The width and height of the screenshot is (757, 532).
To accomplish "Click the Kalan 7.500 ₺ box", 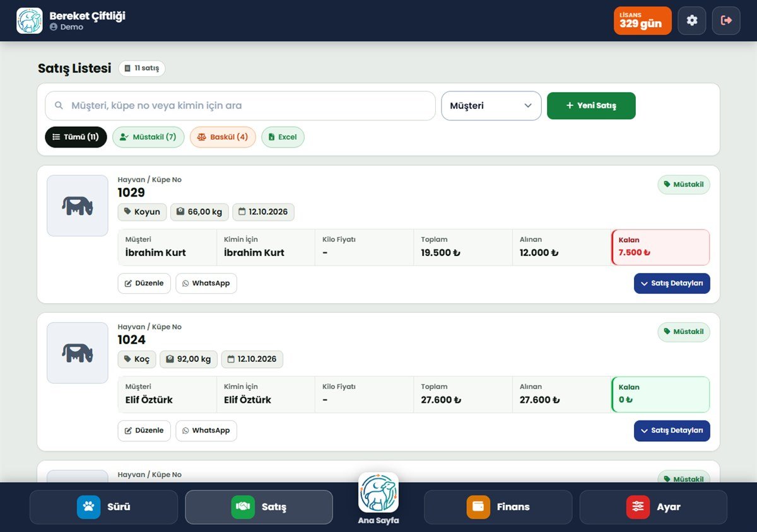I will [660, 247].
